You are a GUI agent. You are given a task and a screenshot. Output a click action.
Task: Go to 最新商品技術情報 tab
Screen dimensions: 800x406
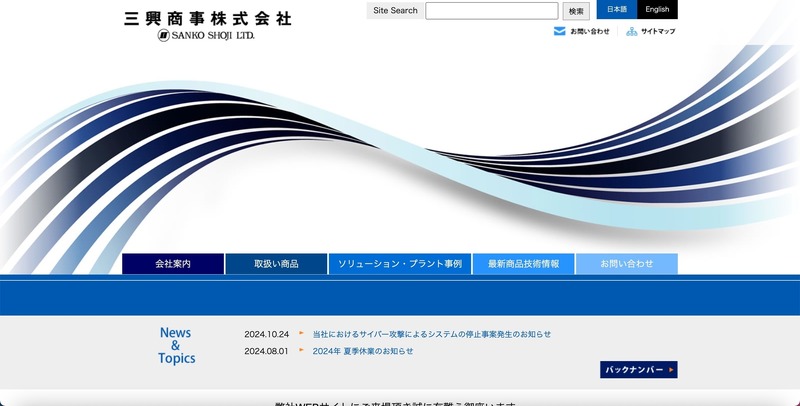(x=523, y=264)
